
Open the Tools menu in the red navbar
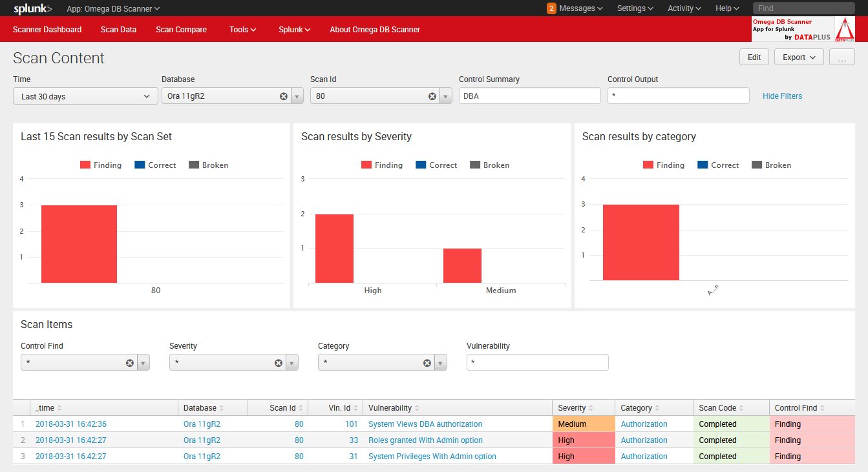click(243, 30)
